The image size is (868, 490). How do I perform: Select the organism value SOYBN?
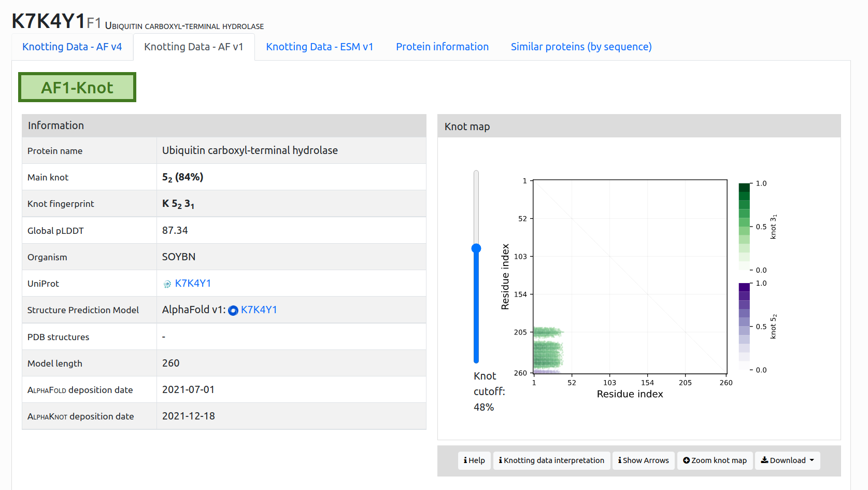pyautogui.click(x=179, y=257)
